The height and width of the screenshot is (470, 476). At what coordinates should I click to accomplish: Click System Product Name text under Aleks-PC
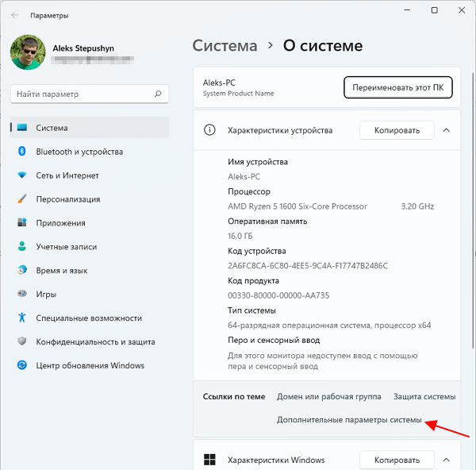coord(238,94)
